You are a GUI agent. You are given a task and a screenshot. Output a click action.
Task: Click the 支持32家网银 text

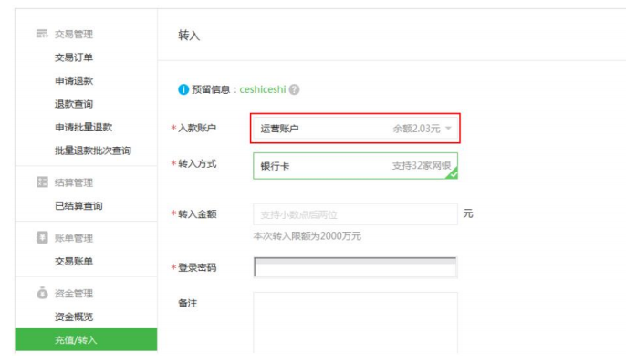(422, 166)
